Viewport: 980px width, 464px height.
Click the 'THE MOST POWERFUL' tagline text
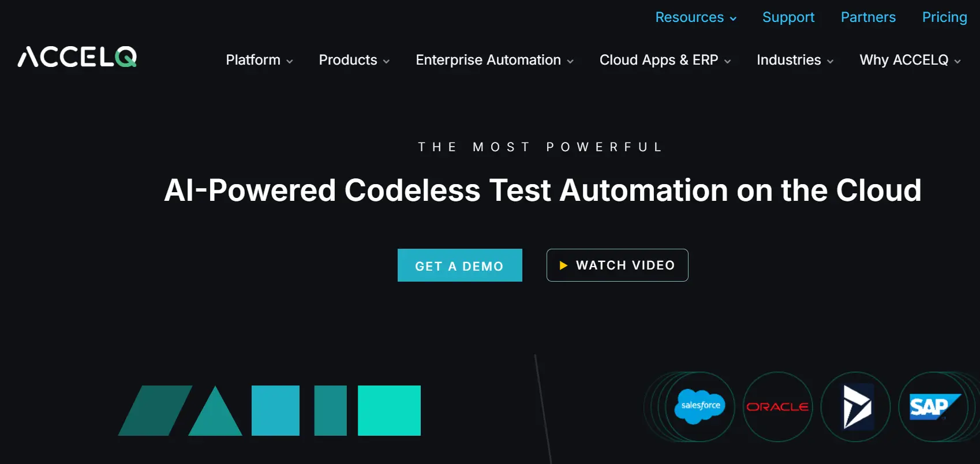click(x=540, y=147)
